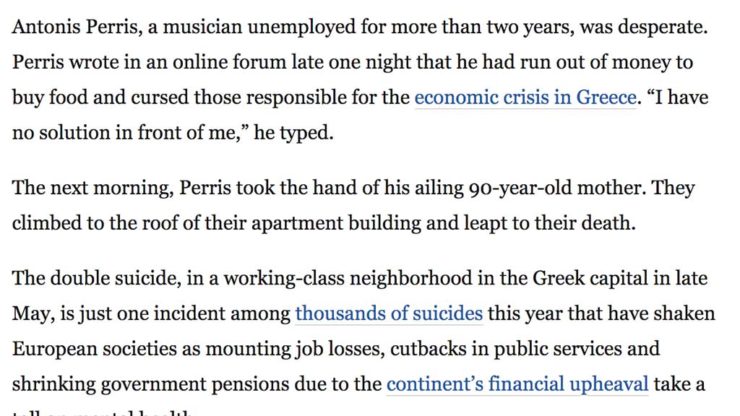
Task: Click the name 'Antonis Perris' in first line
Action: tap(75, 27)
